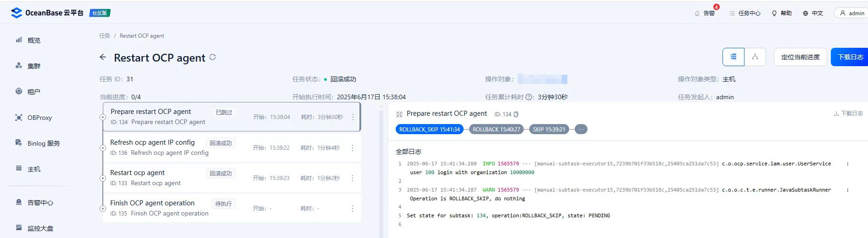The width and height of the screenshot is (868, 238).
Task: Select the SKIP 15:39:21 log step
Action: [x=549, y=130]
